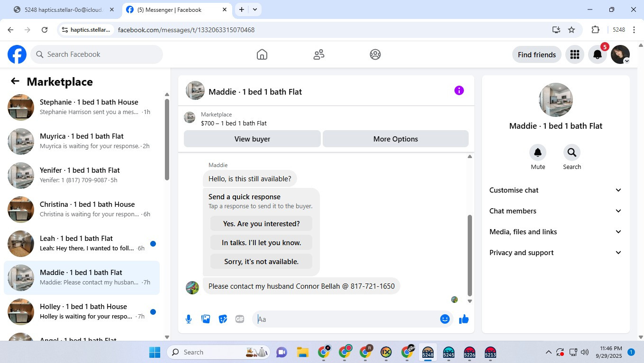Send a thumbs-up like
644x363 pixels.
pos(464,319)
